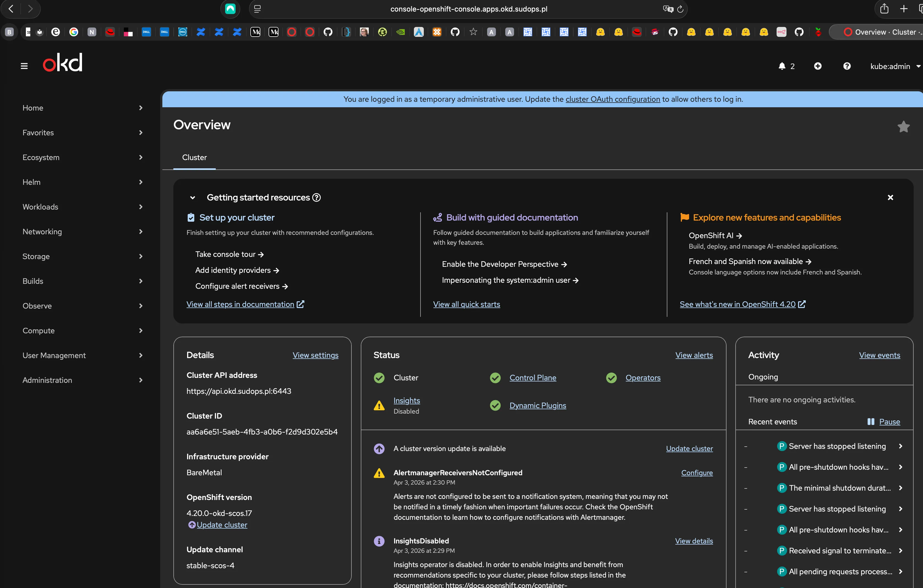Click the translate page icon
Image resolution: width=923 pixels, height=588 pixels.
pyautogui.click(x=668, y=9)
